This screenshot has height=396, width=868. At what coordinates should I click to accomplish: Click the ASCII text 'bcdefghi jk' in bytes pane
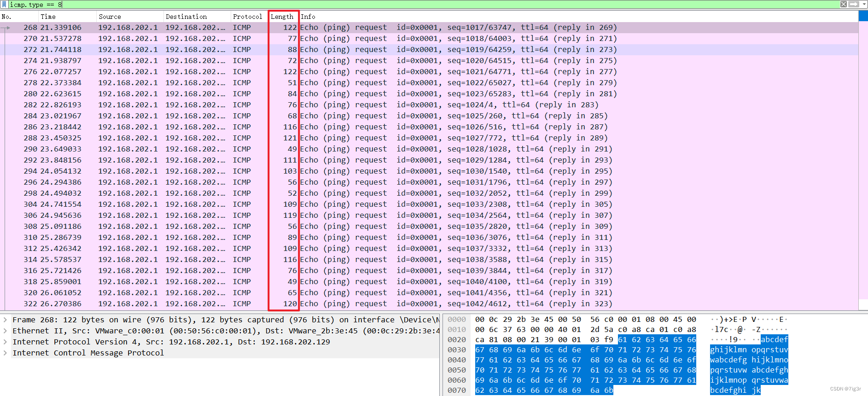pyautogui.click(x=735, y=390)
